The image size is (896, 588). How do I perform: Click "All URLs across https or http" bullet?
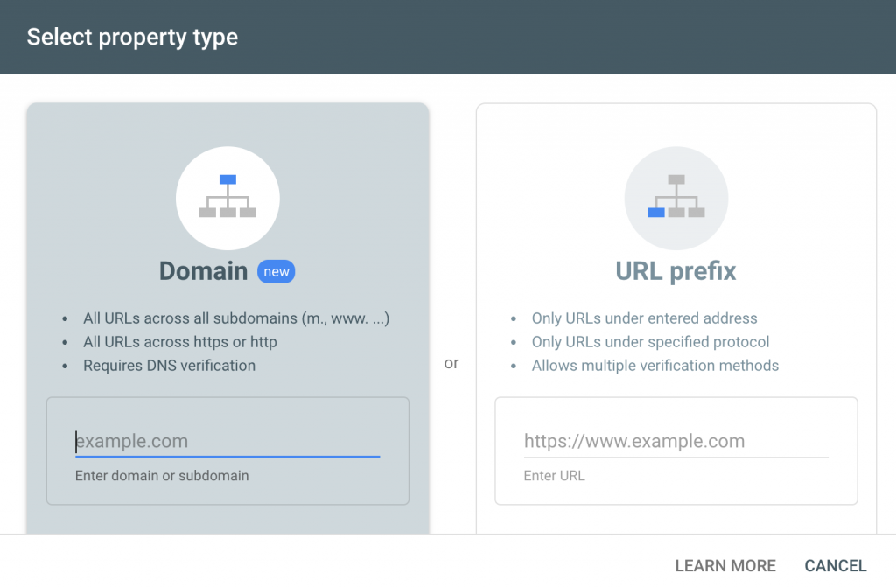tap(180, 342)
